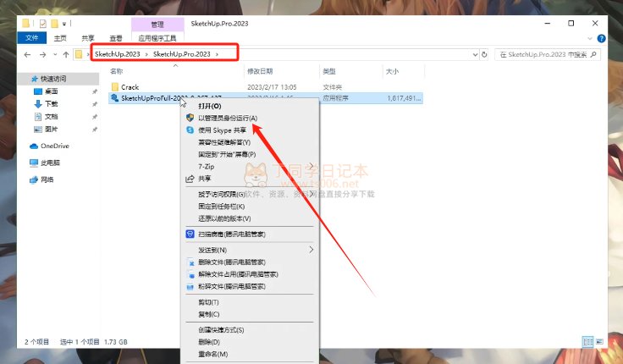
Task: Click the Manage (管理) contextual tab
Action: tap(157, 25)
